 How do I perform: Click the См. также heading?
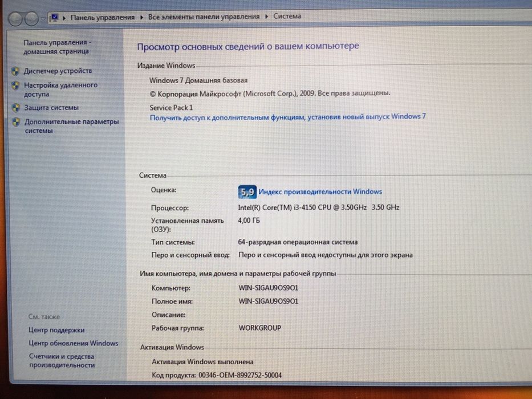44,317
